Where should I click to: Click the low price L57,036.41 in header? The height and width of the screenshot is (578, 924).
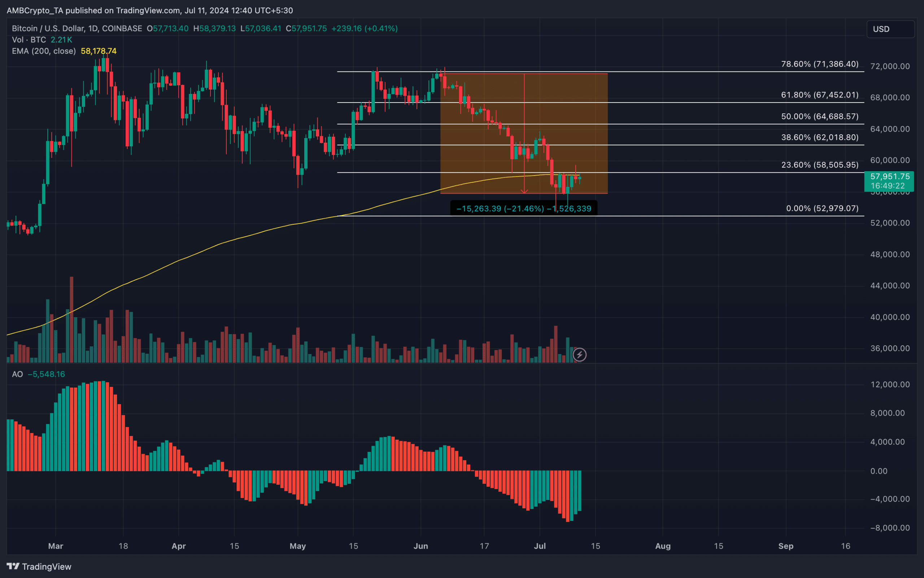(x=261, y=29)
